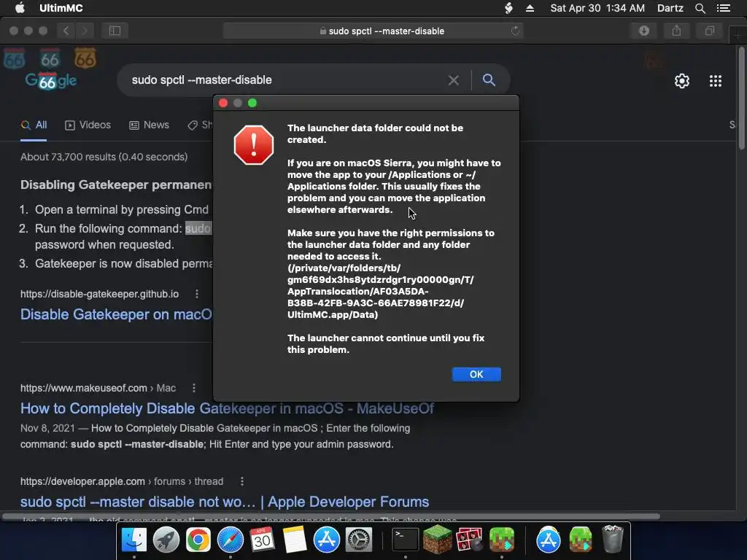This screenshot has height=560, width=747.
Task: Open Calendar from the Dock
Action: [262, 540]
